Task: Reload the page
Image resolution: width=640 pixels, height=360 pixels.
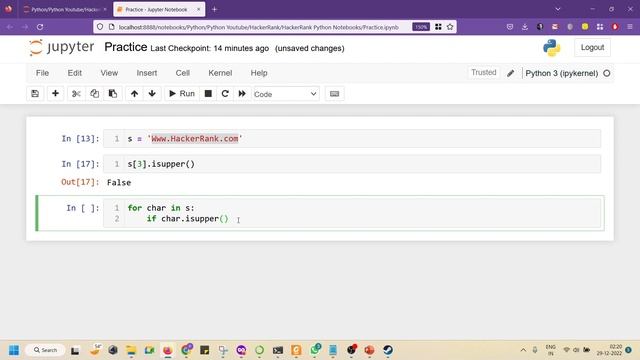Action: pyautogui.click(x=40, y=27)
